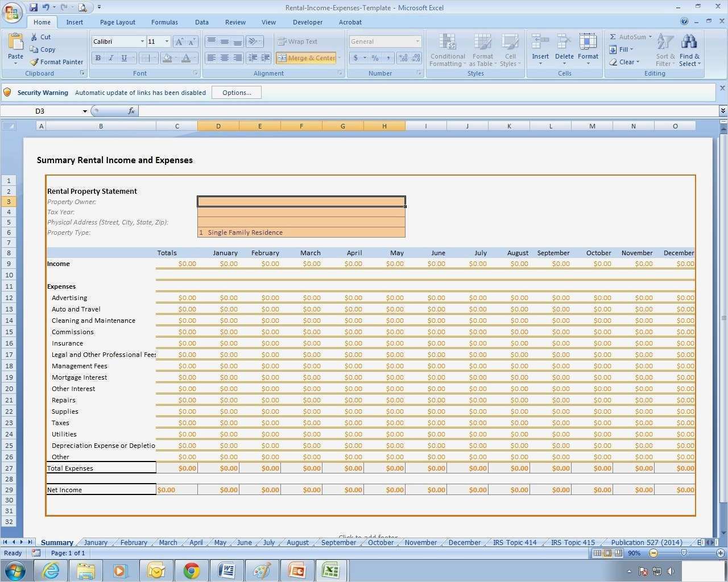Switch to the Formulas ribbon tab
Viewport: 728px width, 582px height.
pyautogui.click(x=164, y=22)
